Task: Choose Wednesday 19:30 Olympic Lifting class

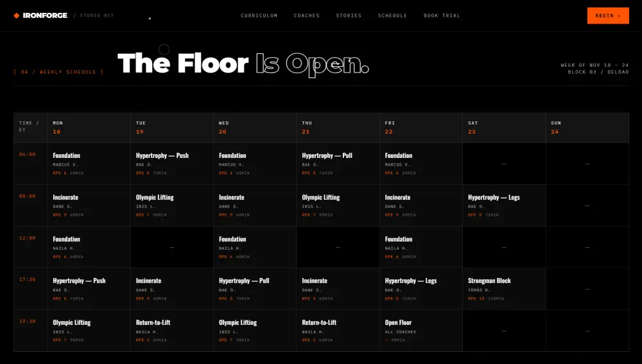Action: pos(255,331)
